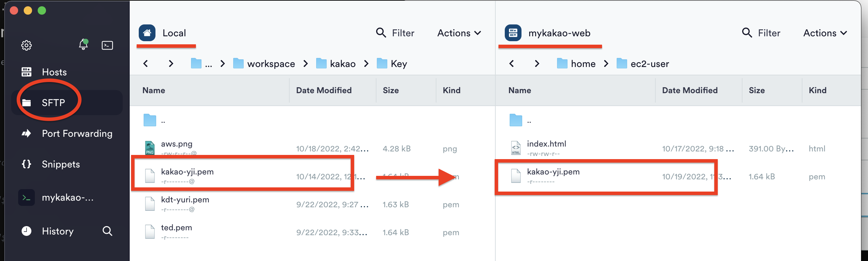Select ted.pem file
The image size is (868, 261).
pyautogui.click(x=312, y=232)
